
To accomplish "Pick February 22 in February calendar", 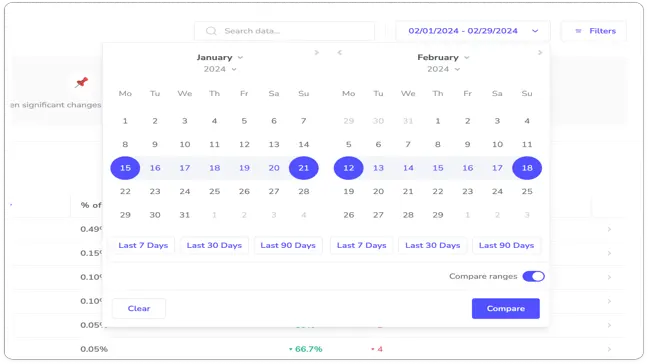I will 438,192.
